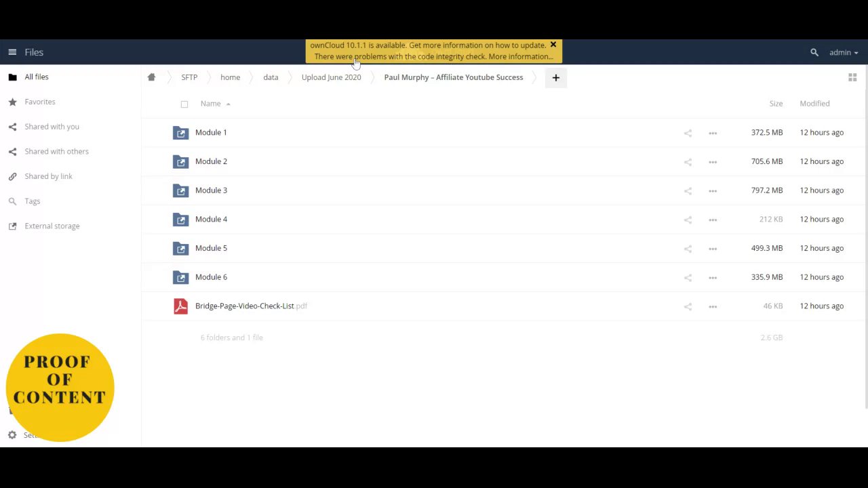
Task: Open more actions for the PDF file
Action: pos(713,307)
